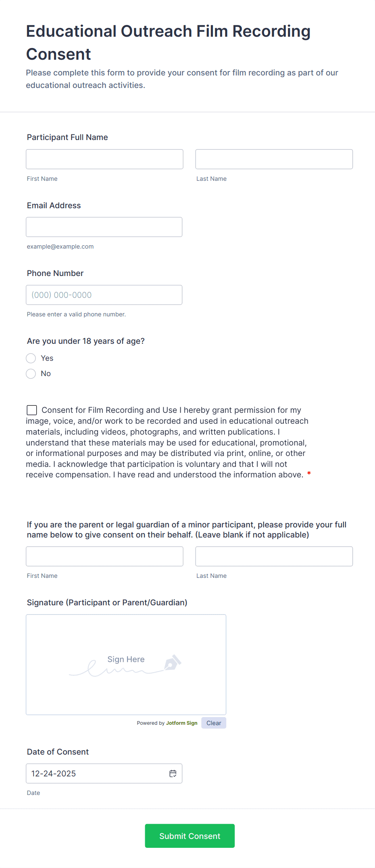Open the Jotform Sign link

(x=181, y=723)
